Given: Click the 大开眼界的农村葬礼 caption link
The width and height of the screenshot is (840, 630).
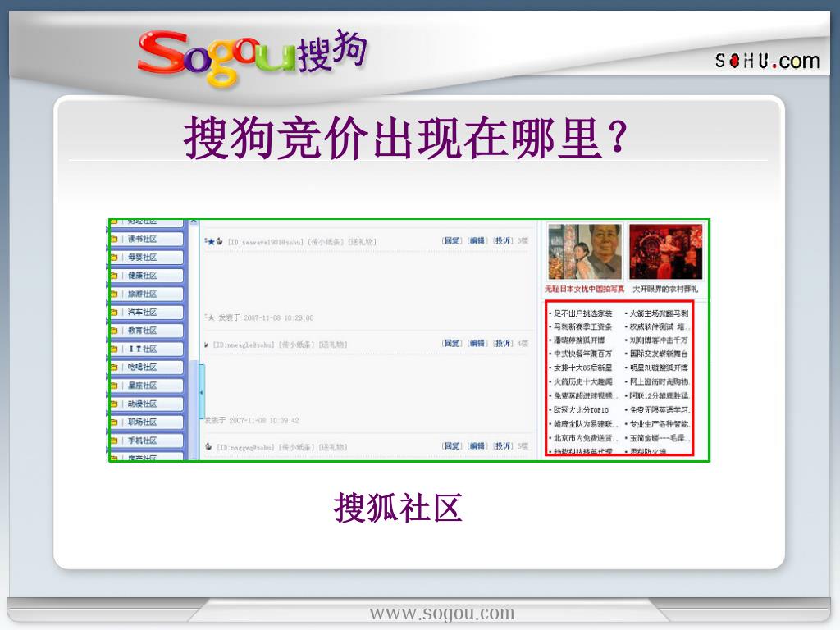Looking at the screenshot, I should tap(665, 289).
